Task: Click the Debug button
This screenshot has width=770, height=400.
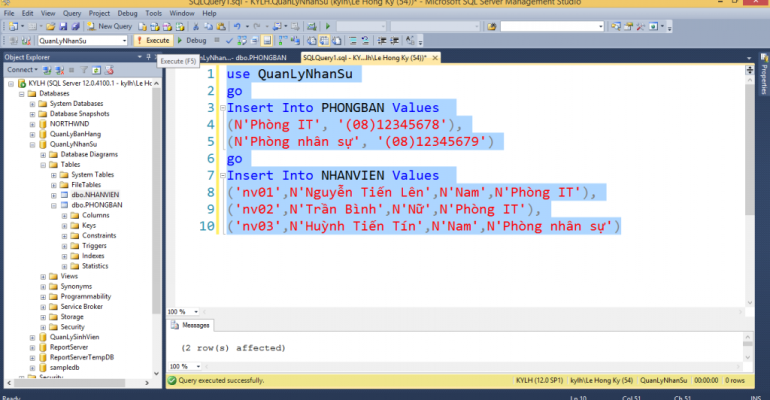Action: tap(192, 41)
